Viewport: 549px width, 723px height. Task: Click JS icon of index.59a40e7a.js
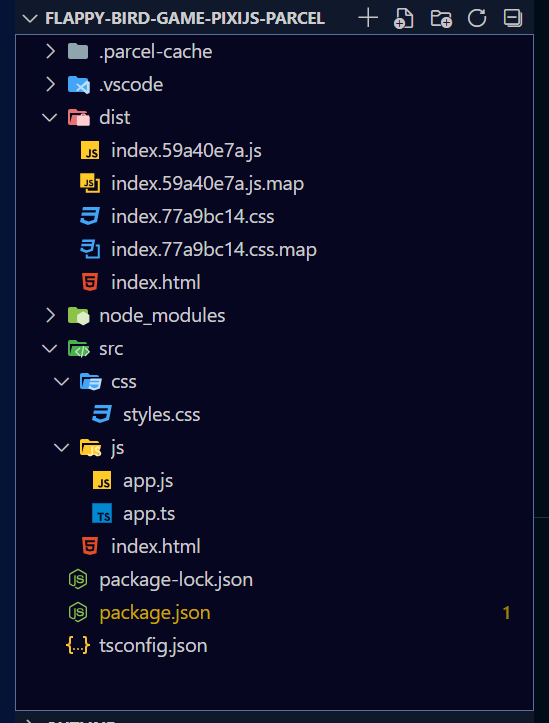[x=90, y=151]
